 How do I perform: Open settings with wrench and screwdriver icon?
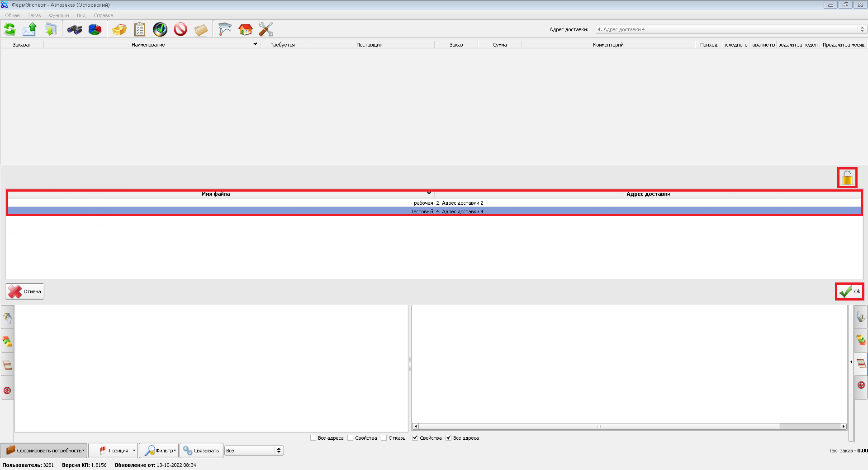click(x=266, y=30)
